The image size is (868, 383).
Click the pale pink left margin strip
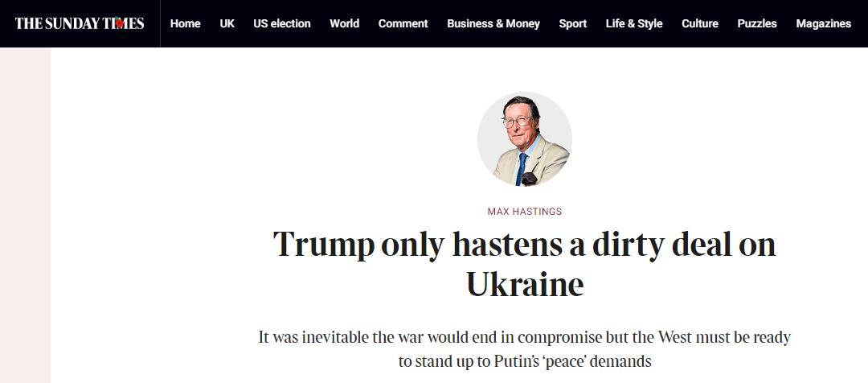[x=25, y=217]
